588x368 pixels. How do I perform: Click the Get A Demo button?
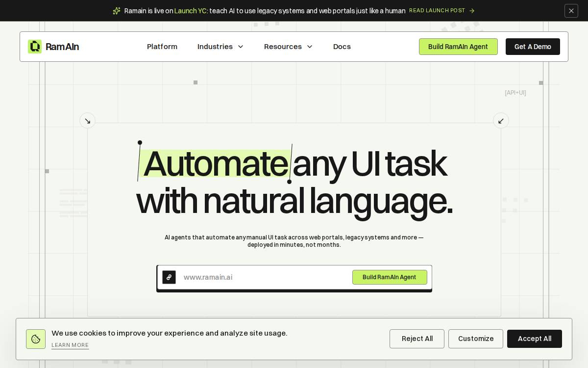click(x=533, y=47)
